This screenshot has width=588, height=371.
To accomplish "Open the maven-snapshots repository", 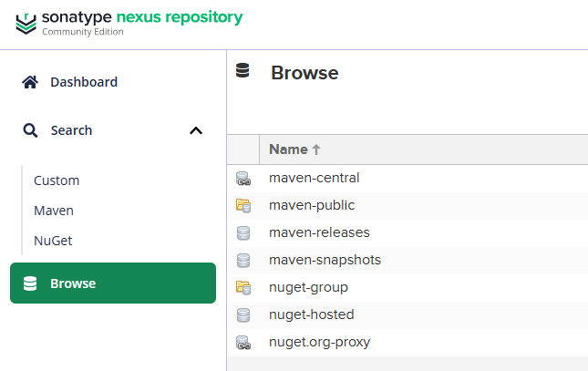I will click(x=325, y=260).
